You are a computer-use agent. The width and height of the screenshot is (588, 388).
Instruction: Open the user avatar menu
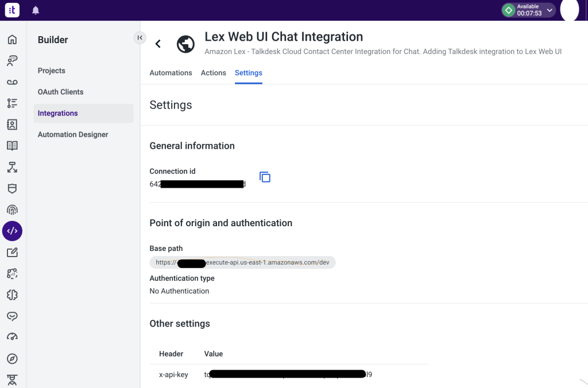[570, 10]
